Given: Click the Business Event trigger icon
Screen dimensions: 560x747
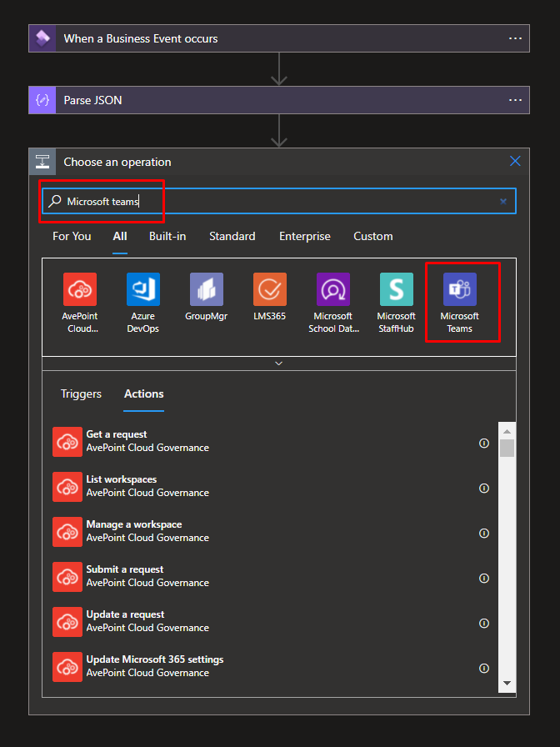Looking at the screenshot, I should [42, 38].
